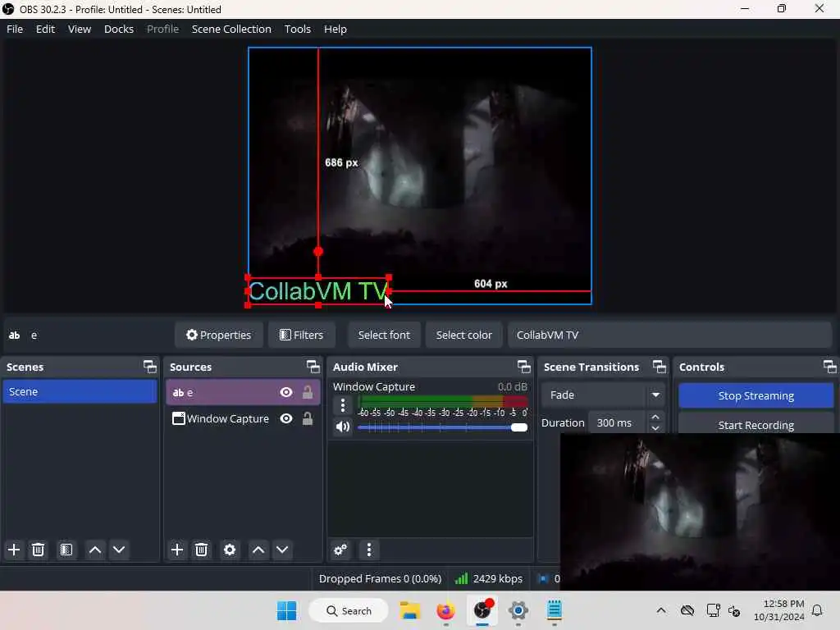Move scene down arrow in Scenes panel
The height and width of the screenshot is (630, 840).
coord(119,550)
